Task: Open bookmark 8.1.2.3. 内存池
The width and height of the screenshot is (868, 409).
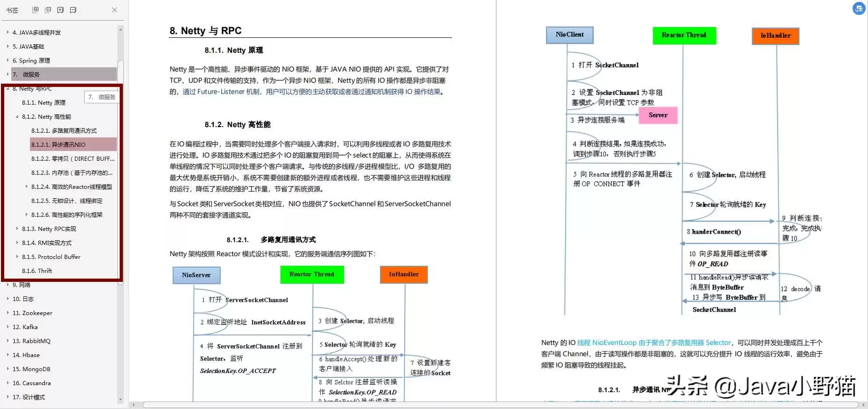Action: click(x=72, y=172)
